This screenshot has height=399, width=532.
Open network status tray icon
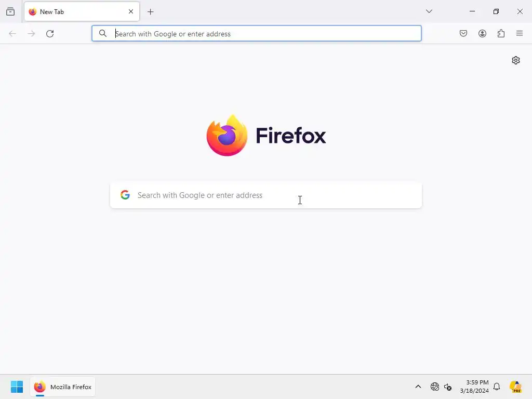[435, 387]
